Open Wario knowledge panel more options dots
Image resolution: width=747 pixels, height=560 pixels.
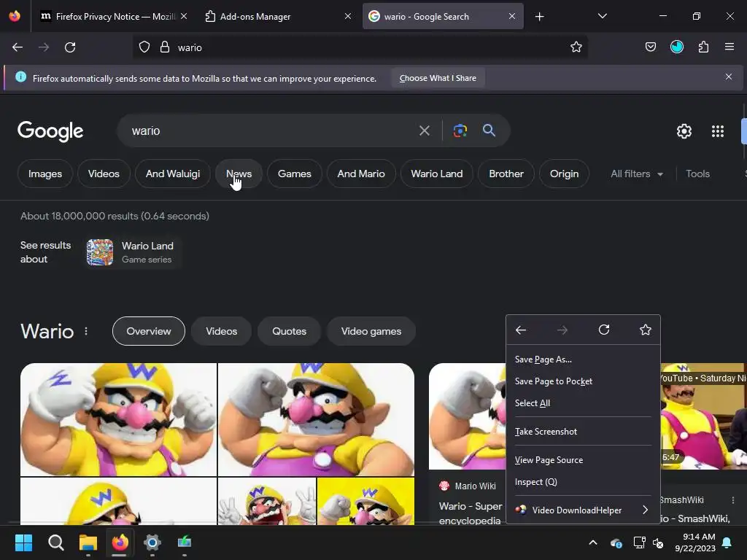[x=86, y=331]
